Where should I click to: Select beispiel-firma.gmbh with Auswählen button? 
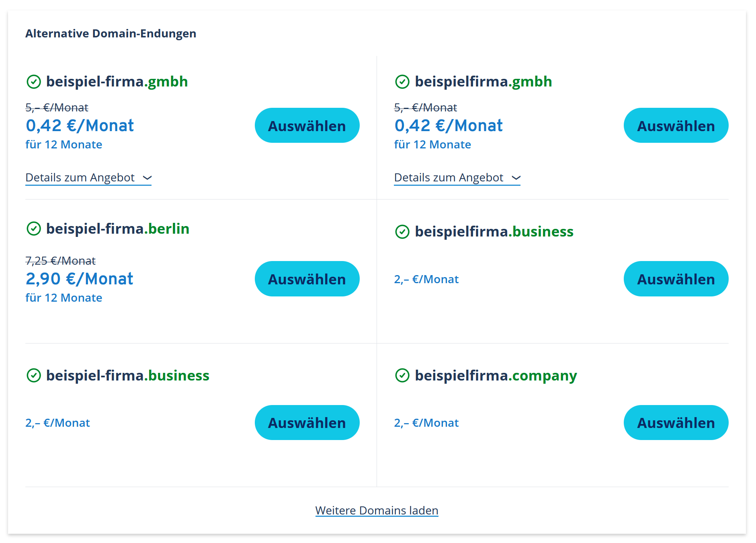[x=307, y=125]
